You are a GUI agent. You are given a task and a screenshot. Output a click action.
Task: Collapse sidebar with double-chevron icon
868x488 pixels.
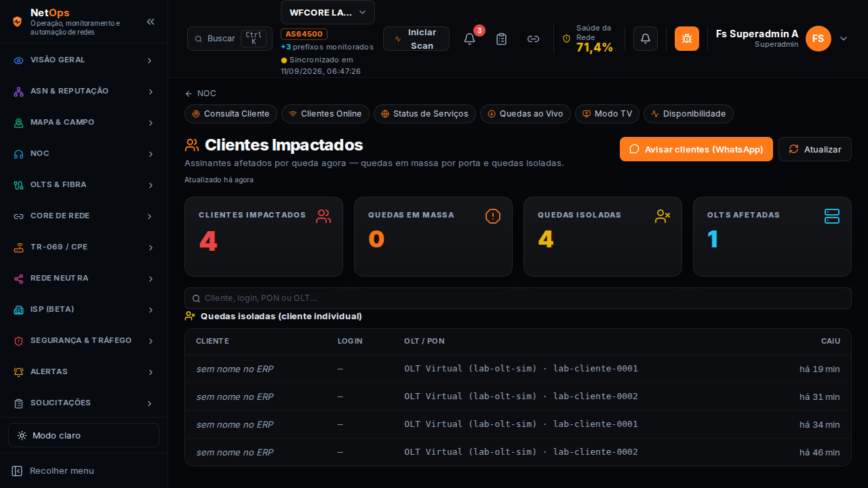[x=151, y=22]
